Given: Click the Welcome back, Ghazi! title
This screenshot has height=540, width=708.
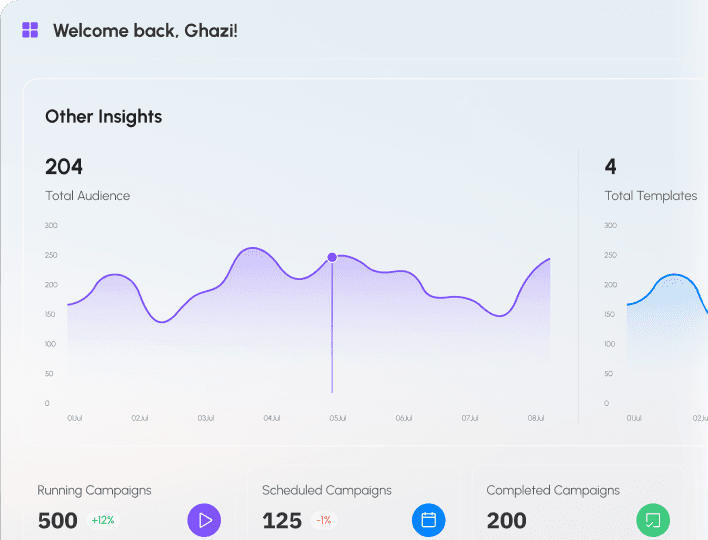Looking at the screenshot, I should click(x=145, y=30).
